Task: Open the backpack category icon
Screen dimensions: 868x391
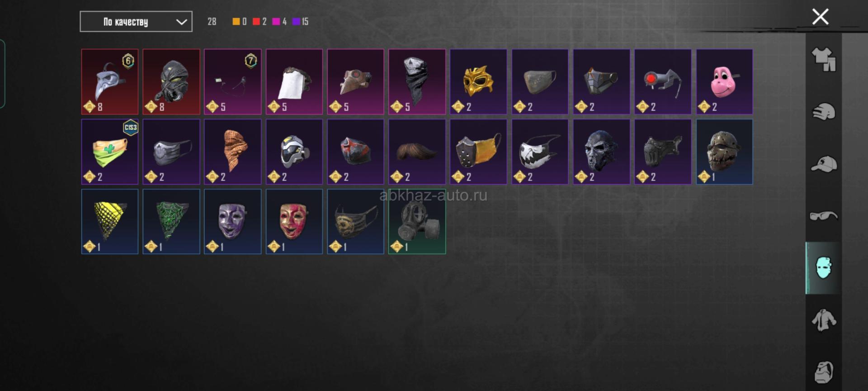Action: (824, 372)
